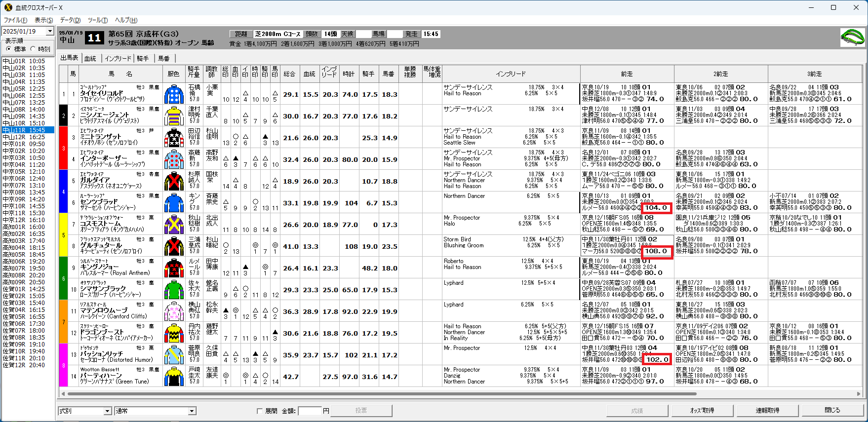Select race 中山11R 15:45 in the list
Screen dimensions: 868x422
pyautogui.click(x=28, y=130)
